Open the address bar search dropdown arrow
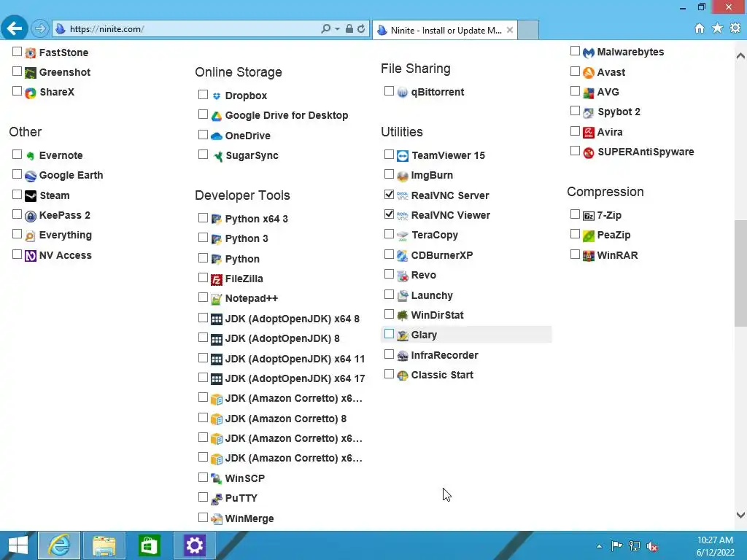Screen dimensions: 747x560 click(x=337, y=29)
